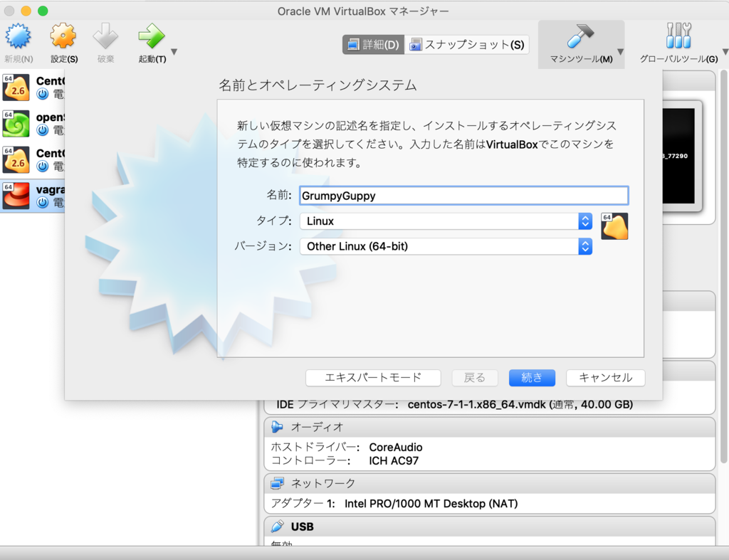Click the 続き button to continue
The height and width of the screenshot is (560, 729).
[531, 378]
